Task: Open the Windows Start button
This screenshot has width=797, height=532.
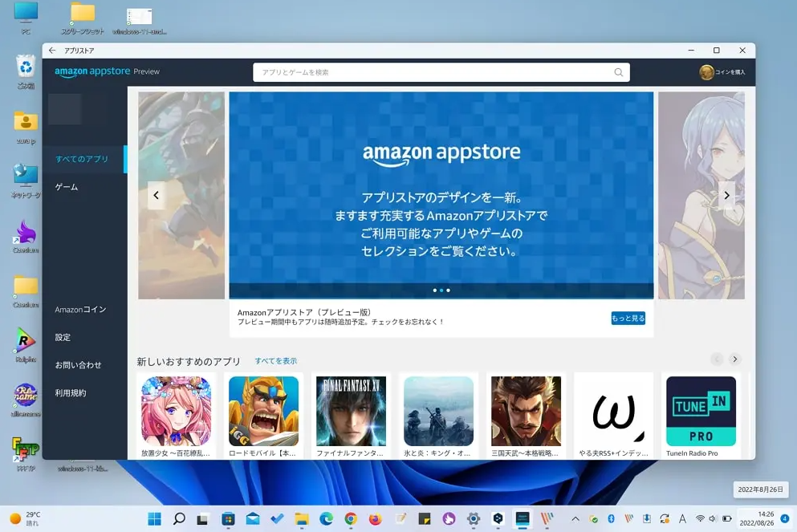Action: point(154,519)
